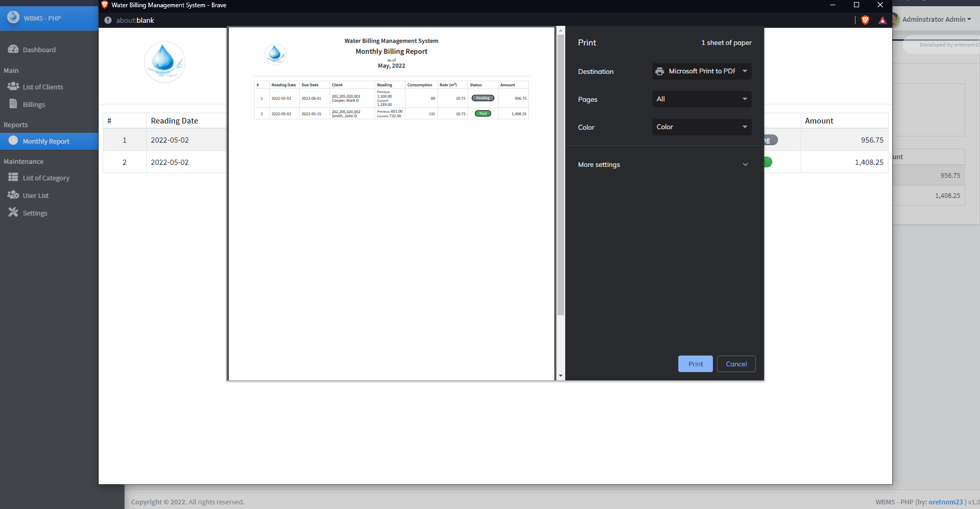
Task: Open Settings via the wrench icon
Action: 12,212
